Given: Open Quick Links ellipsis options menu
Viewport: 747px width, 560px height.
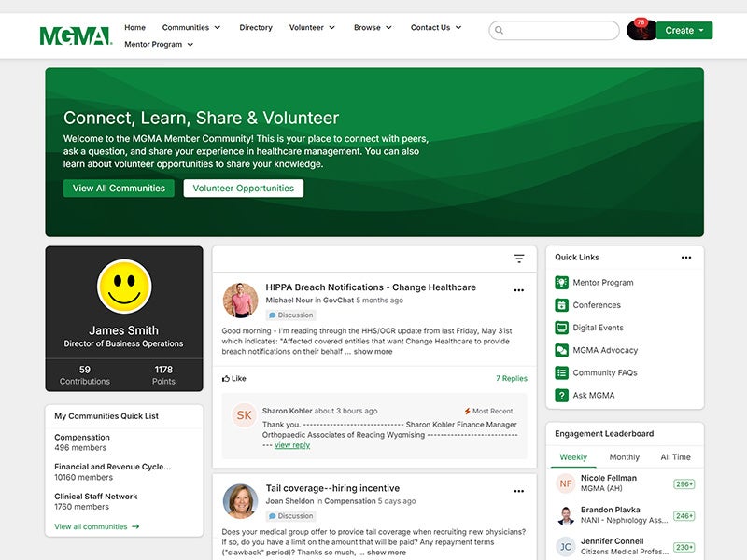Looking at the screenshot, I should [685, 257].
